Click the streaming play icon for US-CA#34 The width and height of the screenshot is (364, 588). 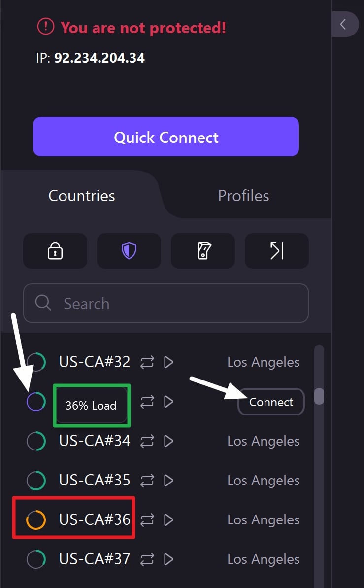[x=168, y=441]
